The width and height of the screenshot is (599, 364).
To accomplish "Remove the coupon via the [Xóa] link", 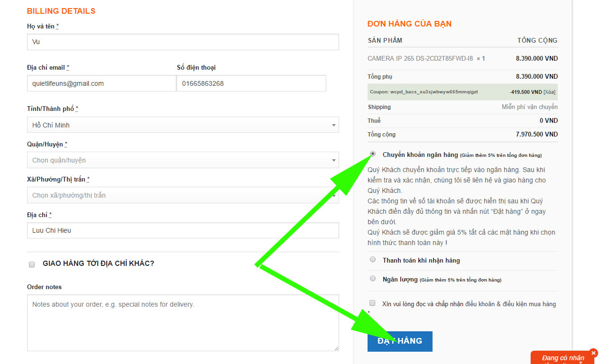I will pos(549,92).
